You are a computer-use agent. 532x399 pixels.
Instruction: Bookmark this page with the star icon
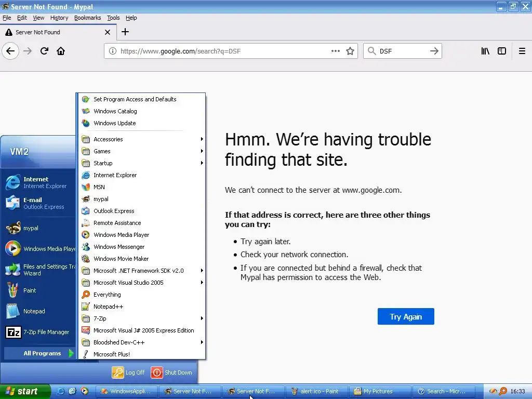click(x=350, y=51)
